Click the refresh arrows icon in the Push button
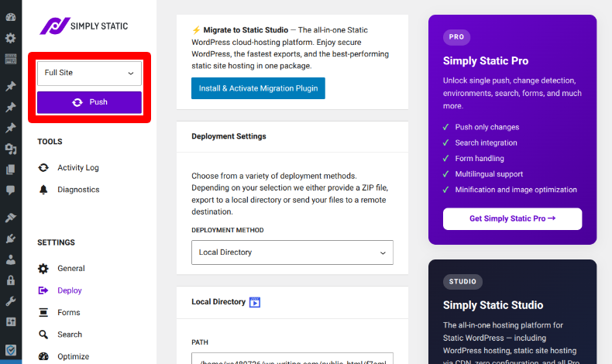The width and height of the screenshot is (612, 364). click(x=77, y=102)
